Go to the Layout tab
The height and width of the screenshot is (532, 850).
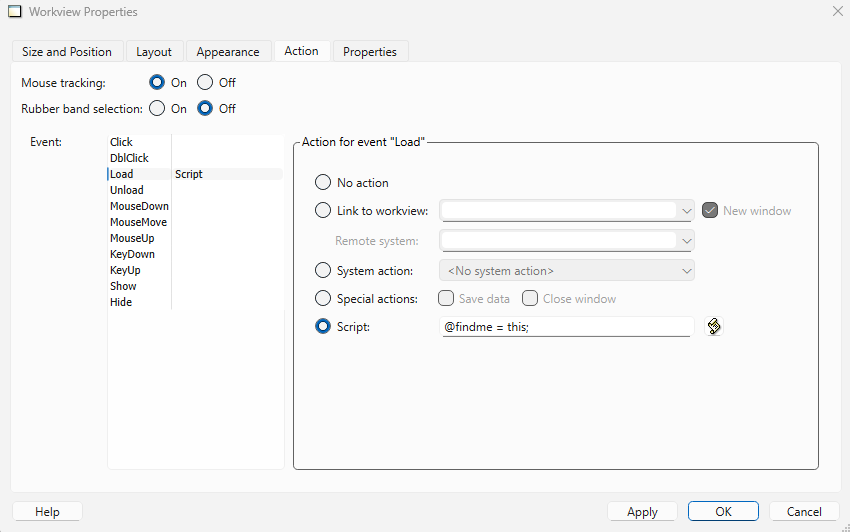[x=154, y=52]
